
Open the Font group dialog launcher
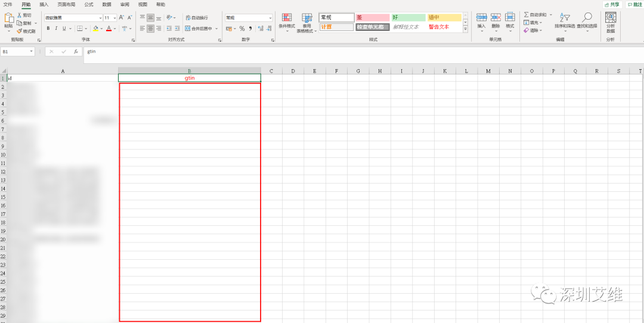click(x=133, y=40)
